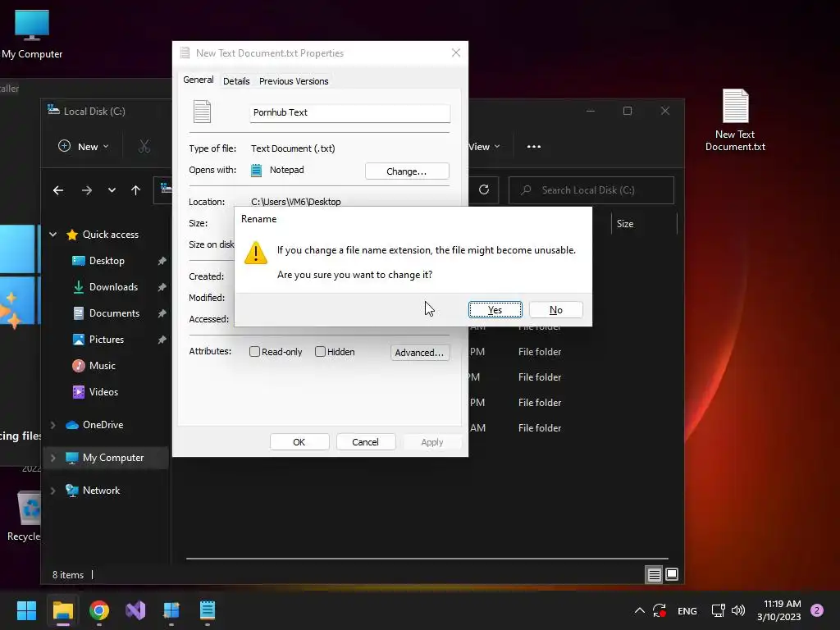This screenshot has width=840, height=630.
Task: Open Visual Studio from the taskbar
Action: [x=135, y=610]
